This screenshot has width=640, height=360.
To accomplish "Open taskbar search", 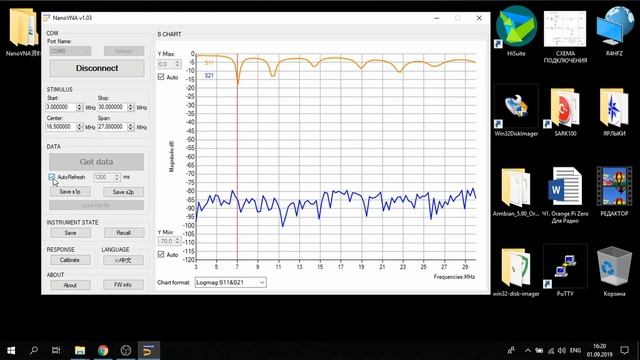I will 34,350.
